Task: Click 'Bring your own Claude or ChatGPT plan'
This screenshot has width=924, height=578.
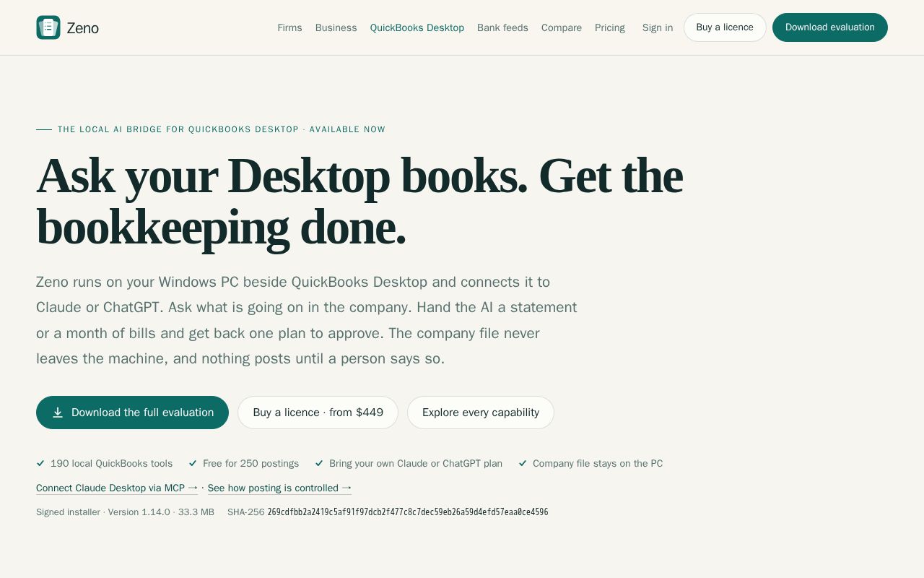Action: pos(416,464)
